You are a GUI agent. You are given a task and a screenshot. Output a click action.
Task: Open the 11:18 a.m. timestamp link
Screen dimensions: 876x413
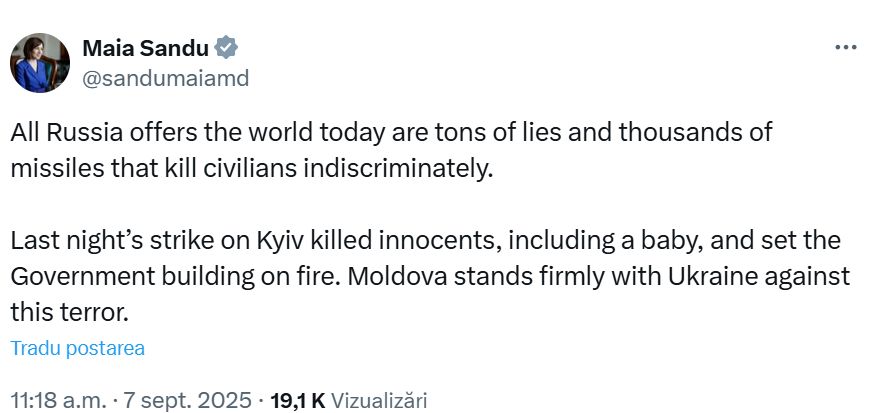coord(58,400)
